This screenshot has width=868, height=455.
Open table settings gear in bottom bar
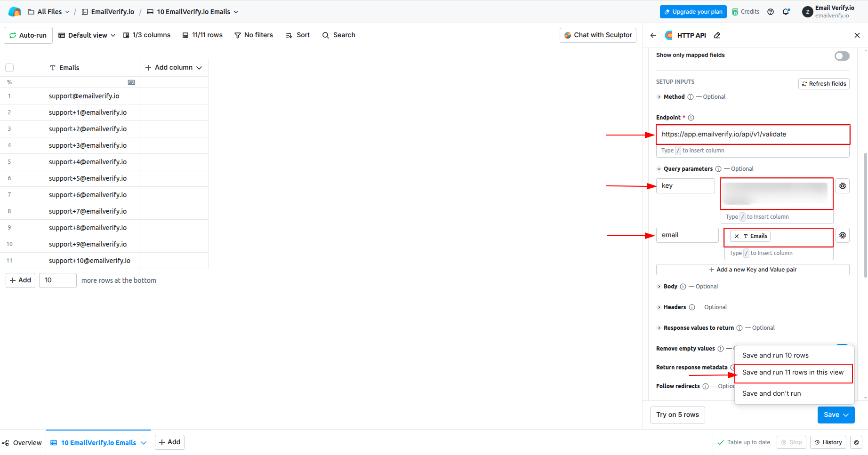coord(856,442)
